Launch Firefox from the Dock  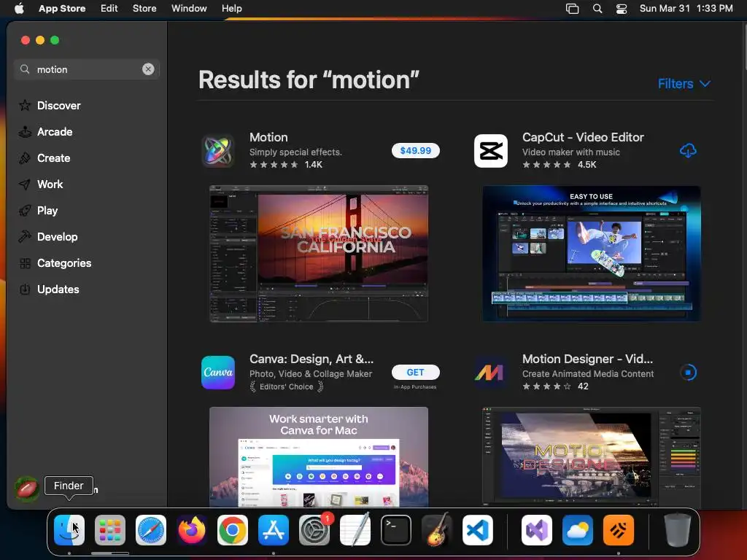(x=192, y=530)
